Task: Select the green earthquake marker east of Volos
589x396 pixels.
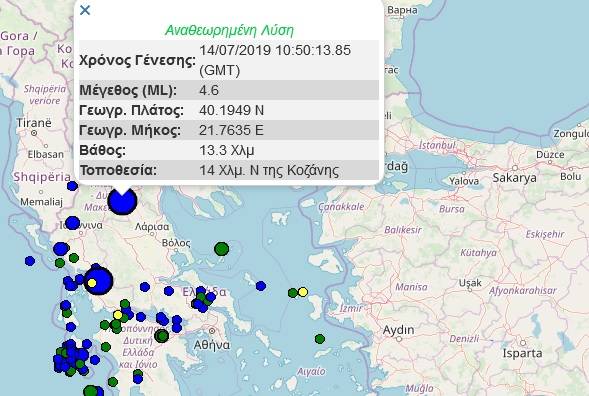Action: 222,249
